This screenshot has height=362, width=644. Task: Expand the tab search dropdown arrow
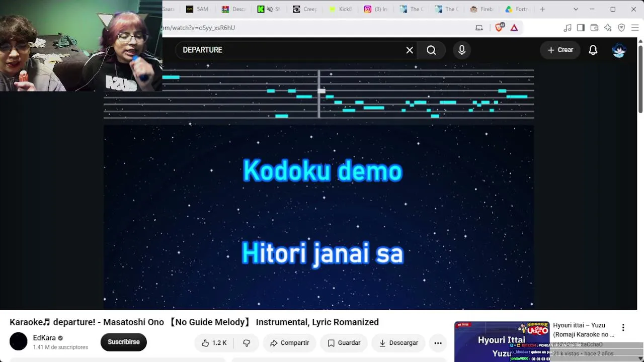click(576, 9)
